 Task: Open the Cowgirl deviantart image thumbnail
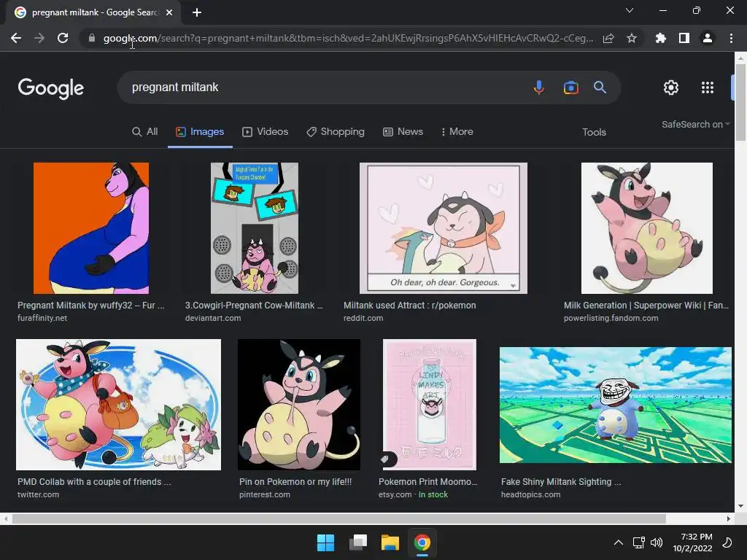point(255,228)
